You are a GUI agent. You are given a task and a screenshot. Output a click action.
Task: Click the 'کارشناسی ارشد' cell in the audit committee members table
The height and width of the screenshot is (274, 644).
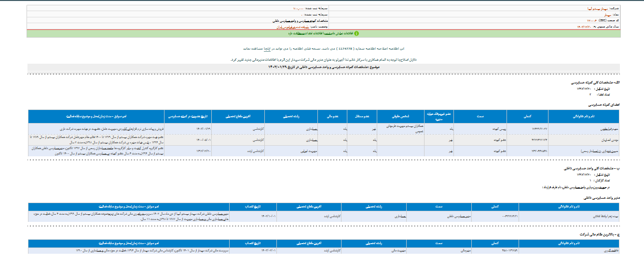pos(238,151)
